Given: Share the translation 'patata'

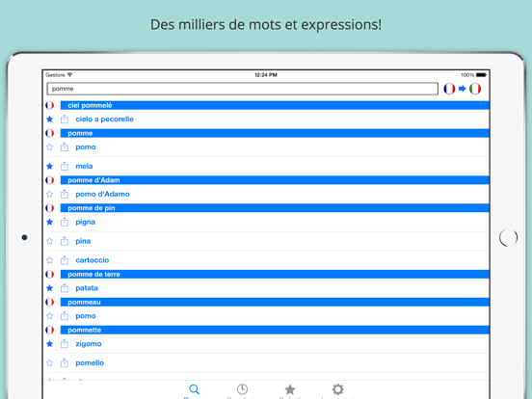Looking at the screenshot, I should (65, 288).
